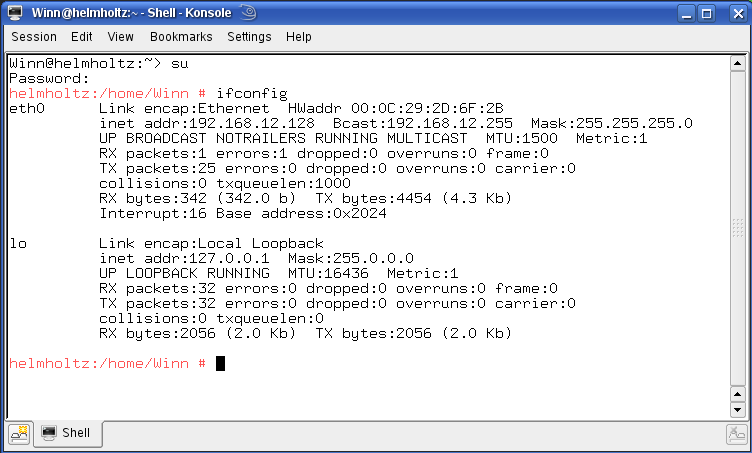
Task: Click the scrollbar down arrow at bottom
Action: [x=737, y=410]
